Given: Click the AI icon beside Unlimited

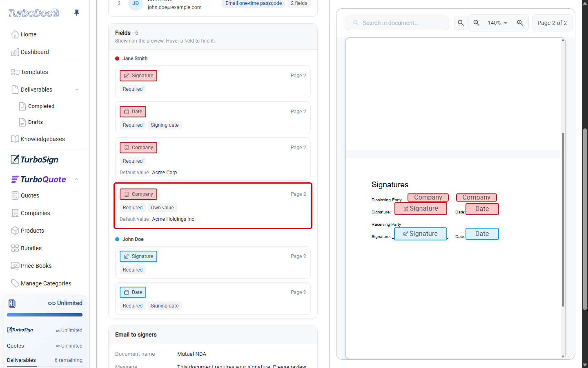Looking at the screenshot, I should click(12, 303).
